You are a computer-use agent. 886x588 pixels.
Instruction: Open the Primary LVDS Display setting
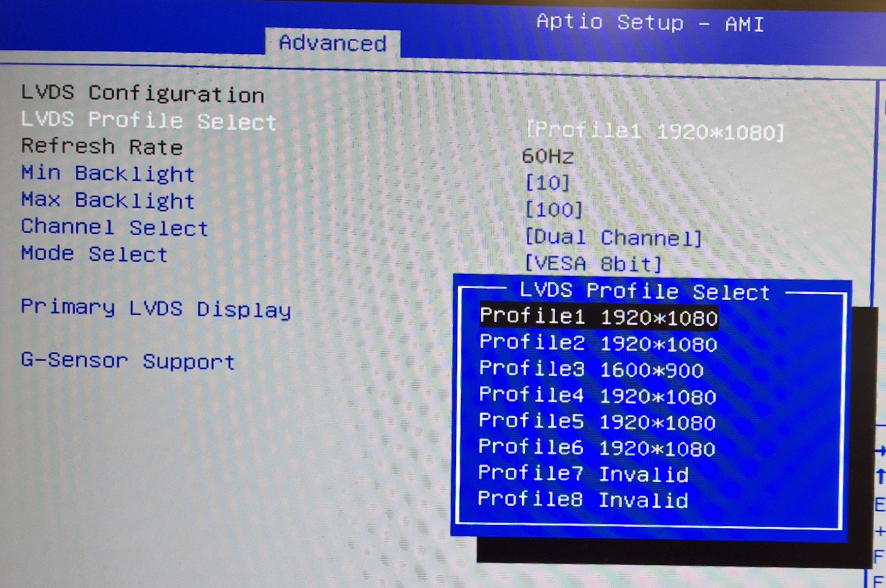(x=156, y=309)
